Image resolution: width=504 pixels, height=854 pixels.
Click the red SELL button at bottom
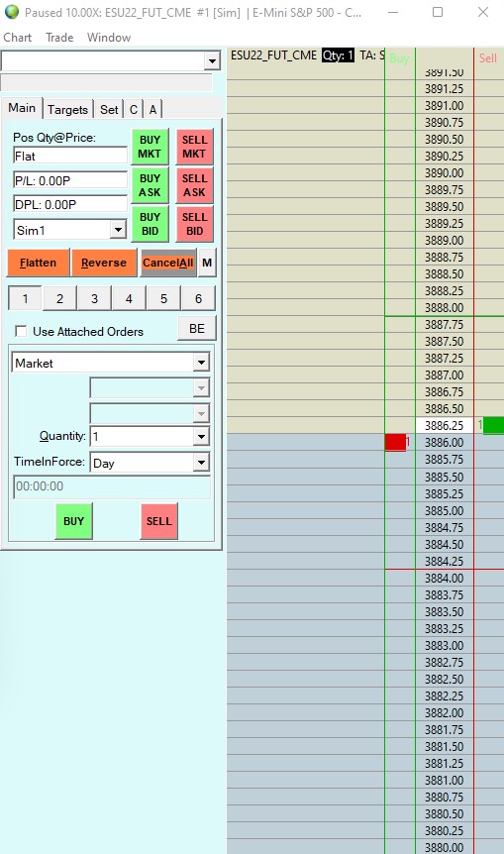(159, 521)
